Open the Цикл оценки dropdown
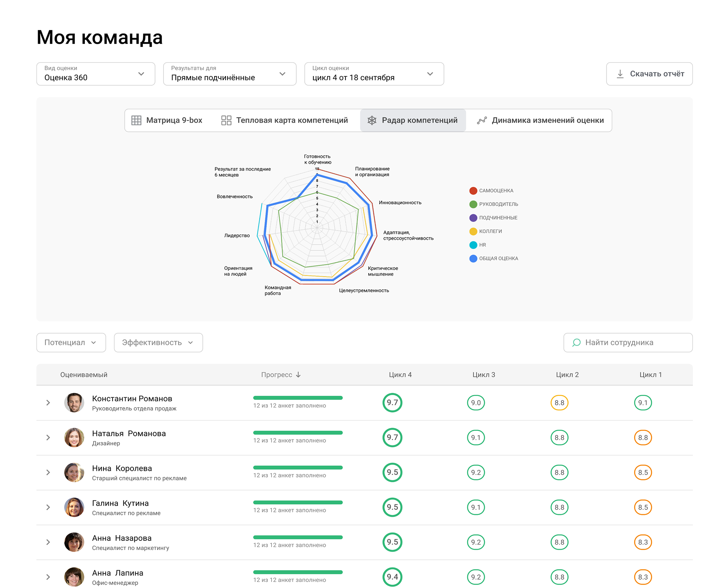This screenshot has height=588, width=727. [374, 74]
